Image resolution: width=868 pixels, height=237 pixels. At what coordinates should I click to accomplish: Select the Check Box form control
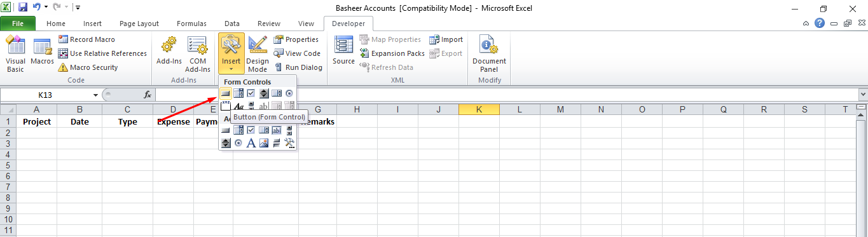coord(251,93)
